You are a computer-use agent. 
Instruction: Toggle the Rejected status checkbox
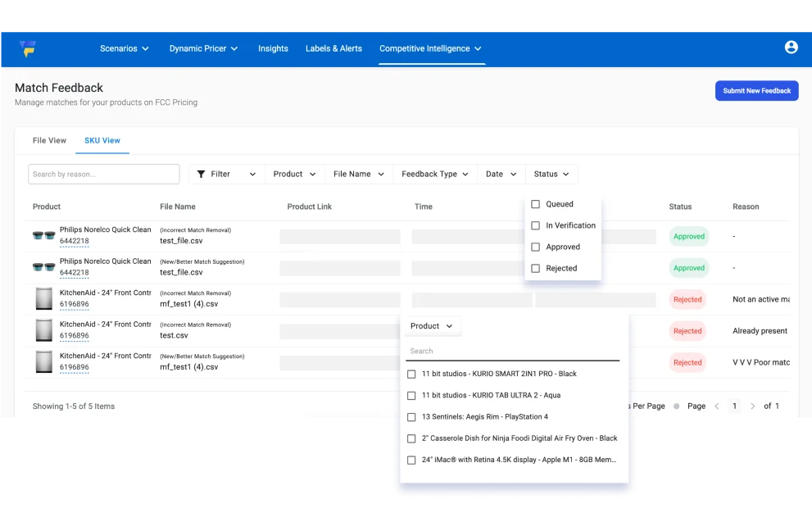tap(536, 268)
